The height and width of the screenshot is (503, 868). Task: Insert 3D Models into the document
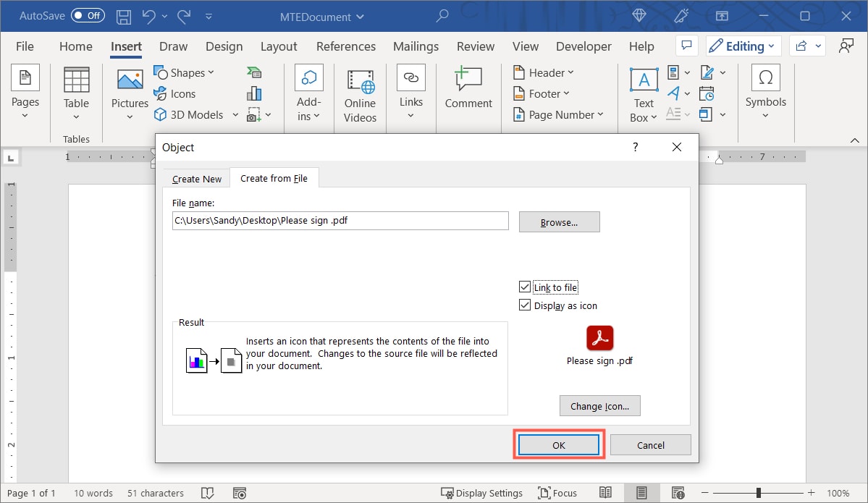191,114
